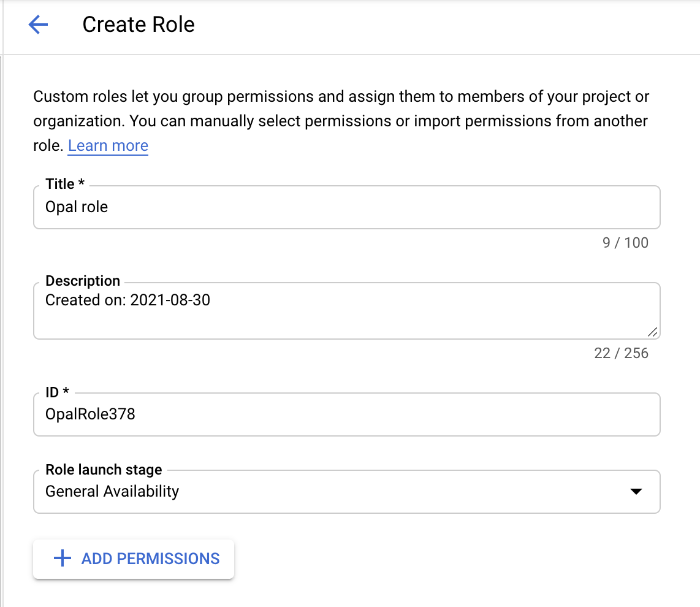Click the 'Created on: 2021-08-30' text
The width and height of the screenshot is (700, 607).
127,300
